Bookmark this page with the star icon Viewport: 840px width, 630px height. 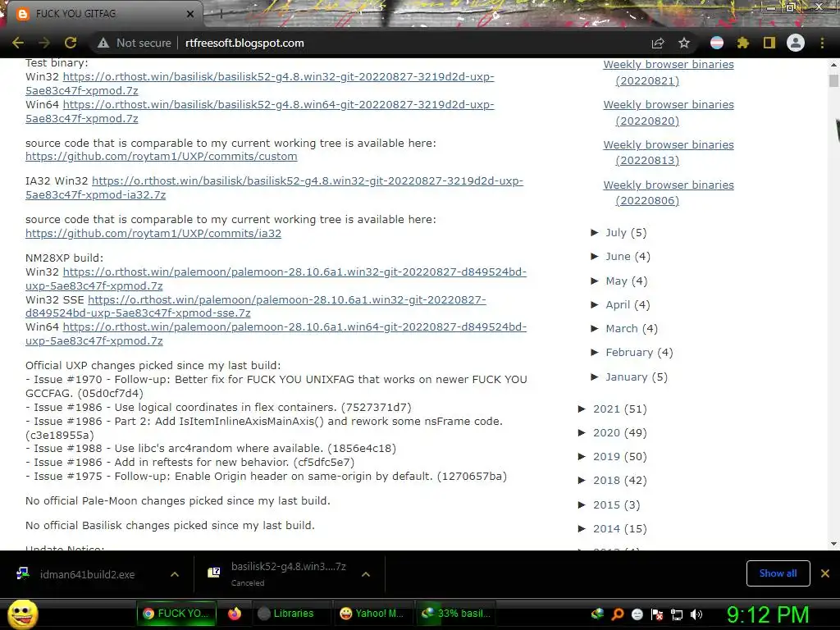click(684, 43)
